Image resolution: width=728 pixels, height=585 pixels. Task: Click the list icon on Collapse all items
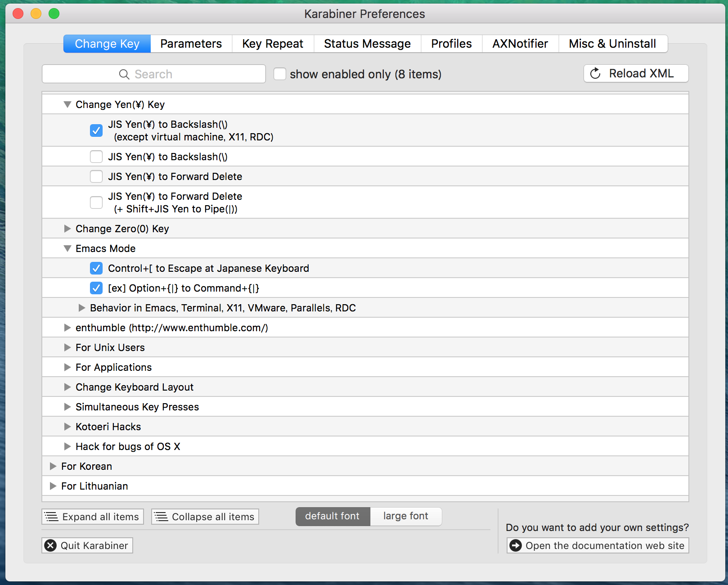161,517
